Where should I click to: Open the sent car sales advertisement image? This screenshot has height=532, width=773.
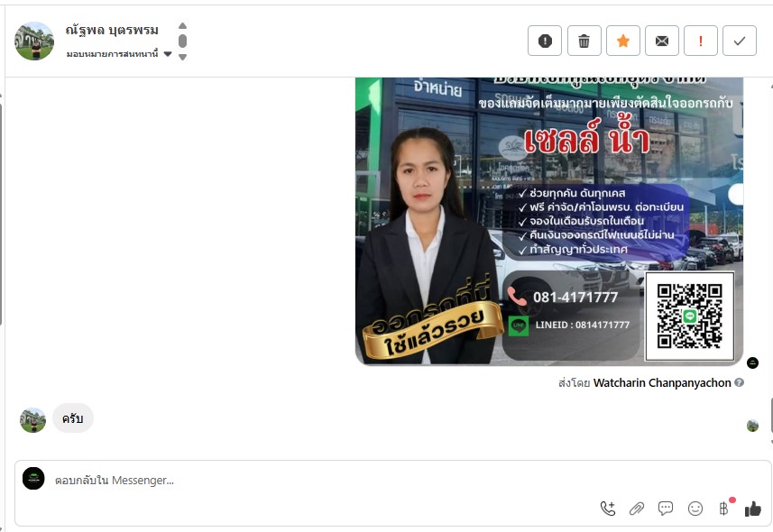(x=549, y=222)
